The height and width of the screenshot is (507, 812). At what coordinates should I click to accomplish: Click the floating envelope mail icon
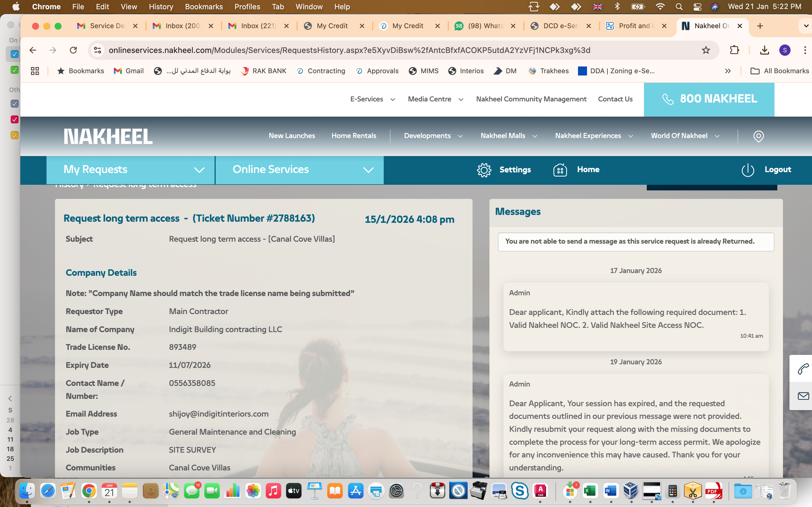[x=803, y=396]
